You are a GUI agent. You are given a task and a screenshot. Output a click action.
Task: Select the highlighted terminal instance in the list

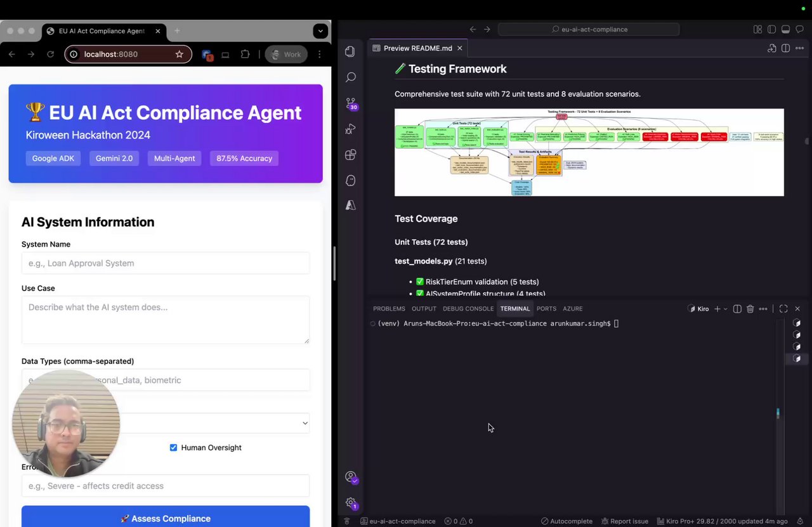click(797, 359)
